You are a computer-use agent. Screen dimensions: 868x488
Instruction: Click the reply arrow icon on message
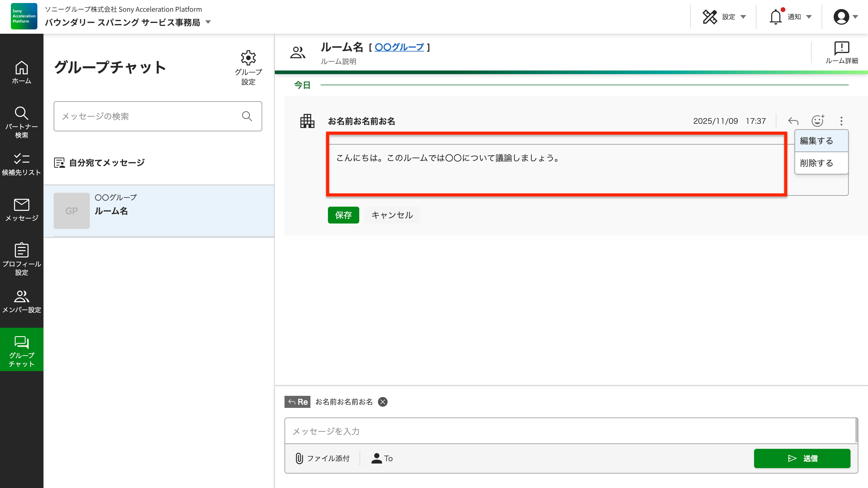[793, 121]
